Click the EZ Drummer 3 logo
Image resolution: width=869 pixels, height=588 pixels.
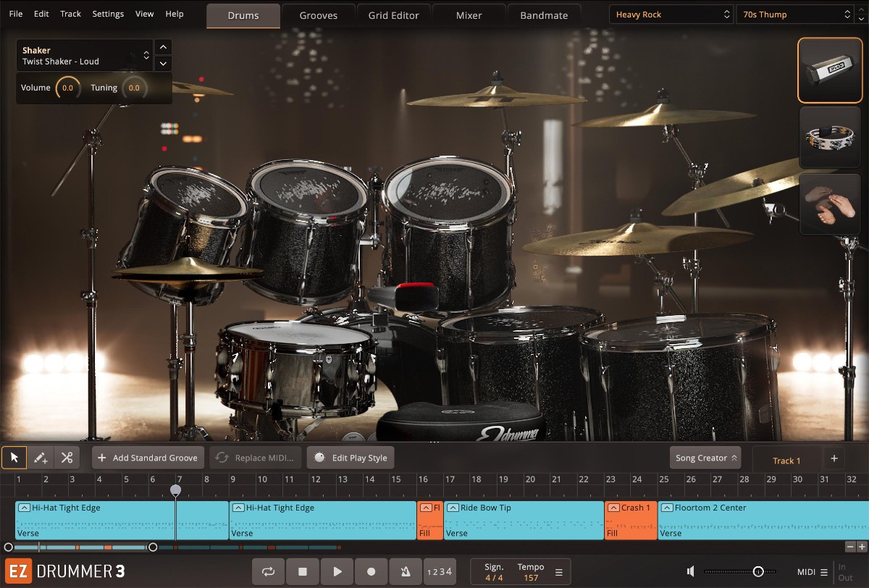(65, 571)
